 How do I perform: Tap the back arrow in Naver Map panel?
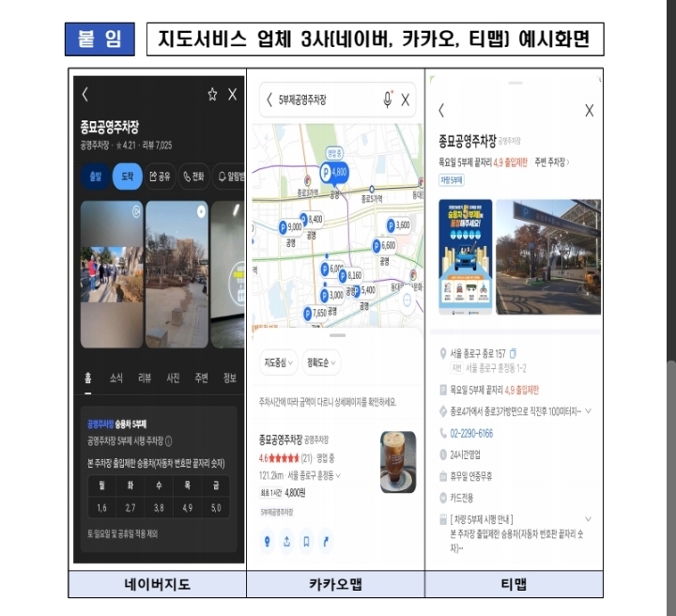[84, 95]
